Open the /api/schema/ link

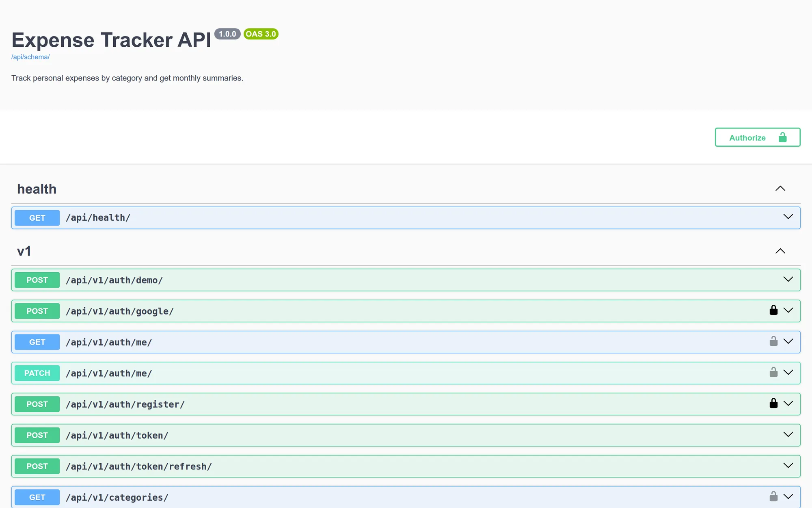coord(30,57)
